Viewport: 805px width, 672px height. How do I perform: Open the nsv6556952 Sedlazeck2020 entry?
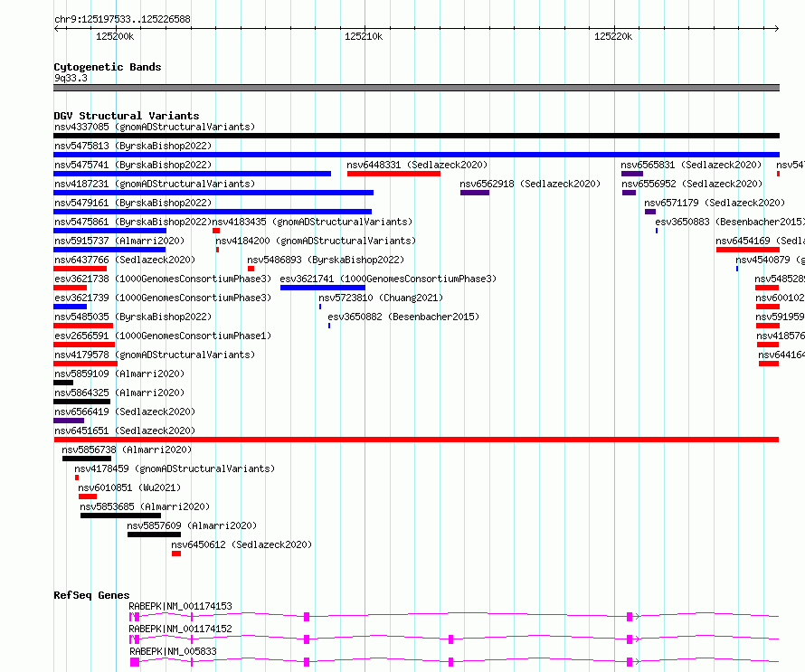click(692, 184)
